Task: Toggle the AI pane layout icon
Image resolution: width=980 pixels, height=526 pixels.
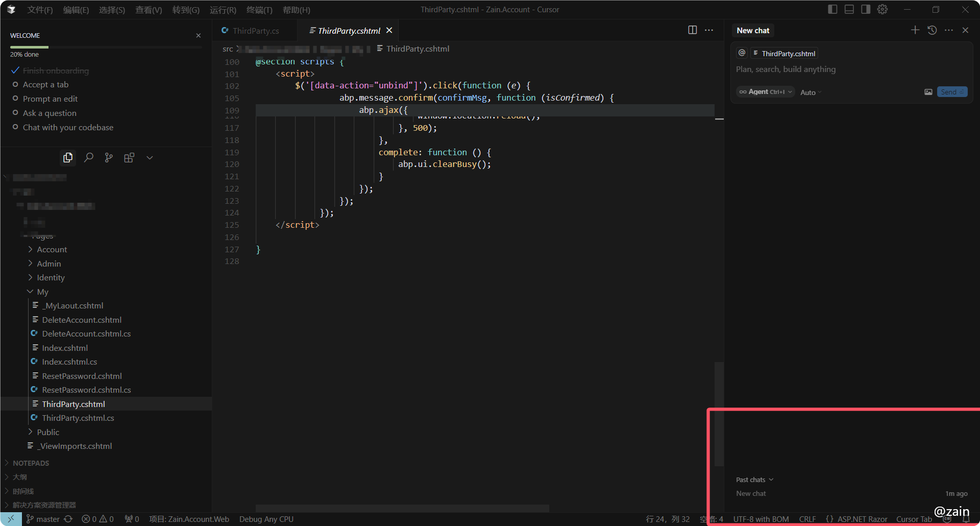Action: (866, 9)
